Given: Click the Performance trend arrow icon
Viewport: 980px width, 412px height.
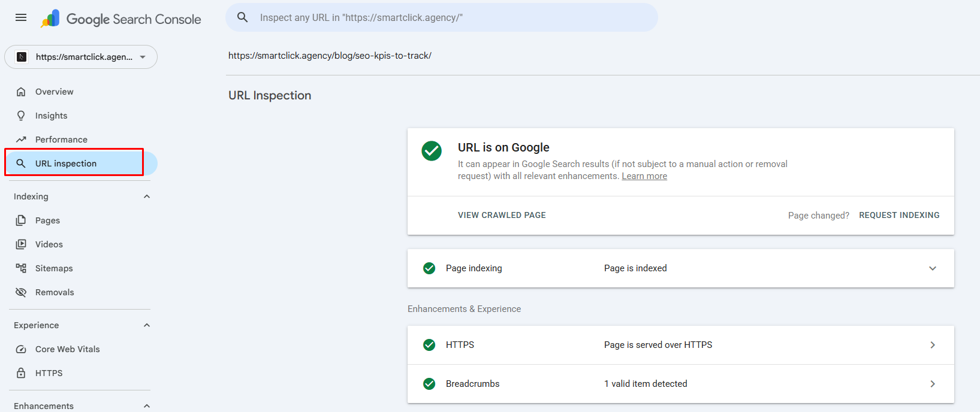Looking at the screenshot, I should [x=21, y=140].
